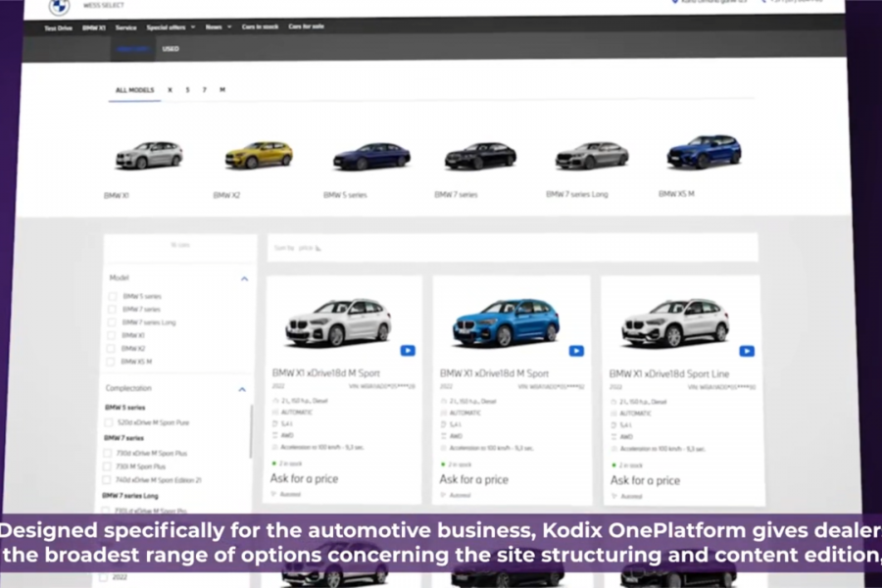Select the ALL MODELS tab
This screenshot has width=882, height=588.
coord(134,90)
